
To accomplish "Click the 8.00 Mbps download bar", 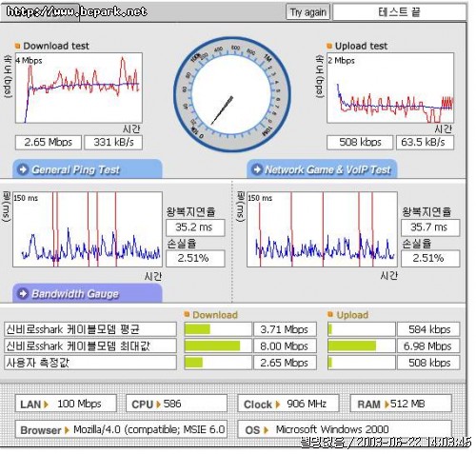I will click(218, 345).
